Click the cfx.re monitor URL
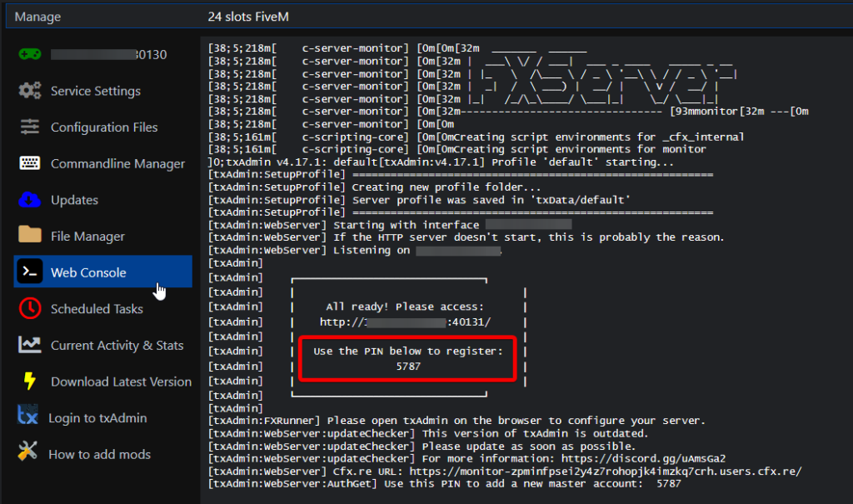Image resolution: width=853 pixels, height=504 pixels. coord(606,472)
